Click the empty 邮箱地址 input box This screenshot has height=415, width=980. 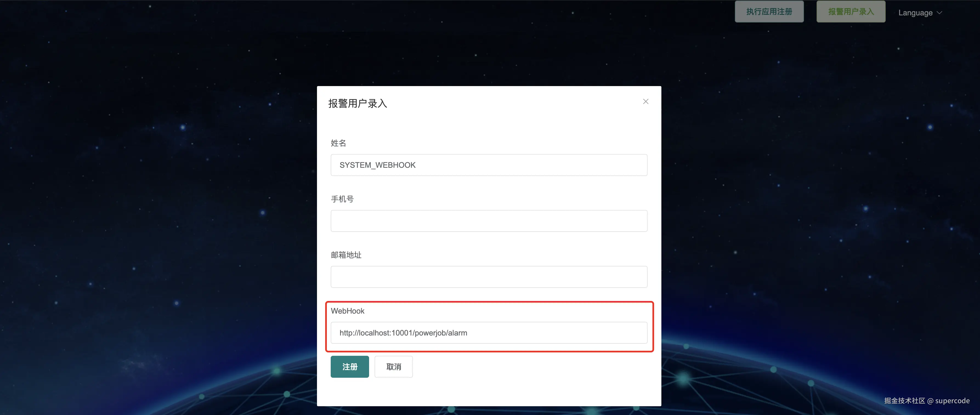pos(488,277)
